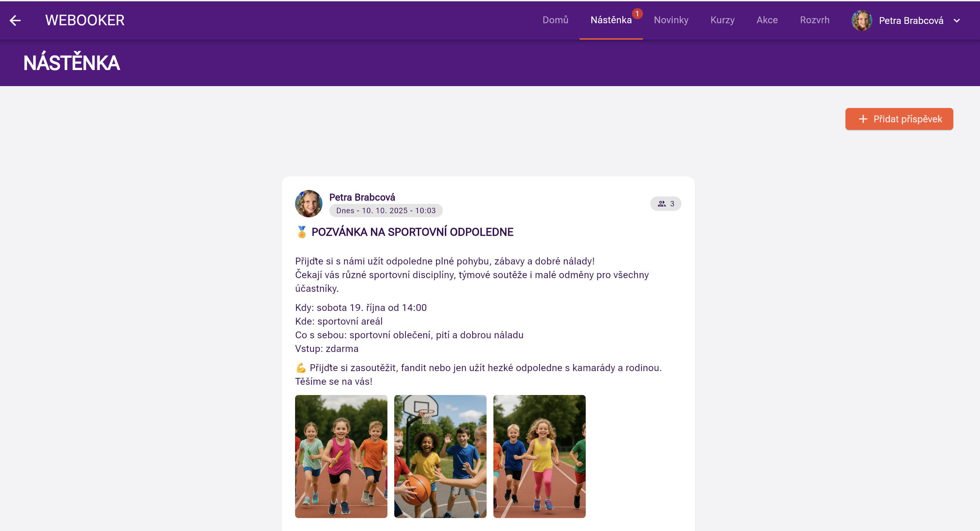The width and height of the screenshot is (980, 531).
Task: Open the Akce menu item
Action: (767, 20)
